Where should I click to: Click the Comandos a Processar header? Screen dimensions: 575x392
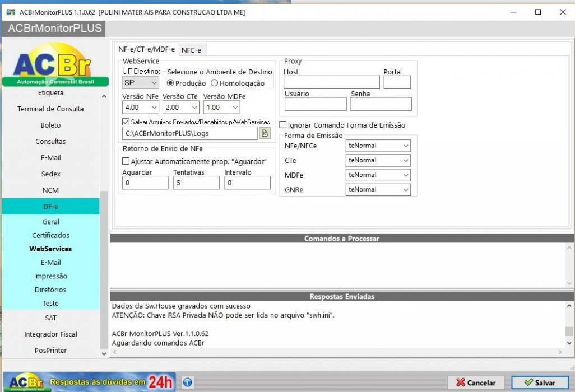coord(342,239)
